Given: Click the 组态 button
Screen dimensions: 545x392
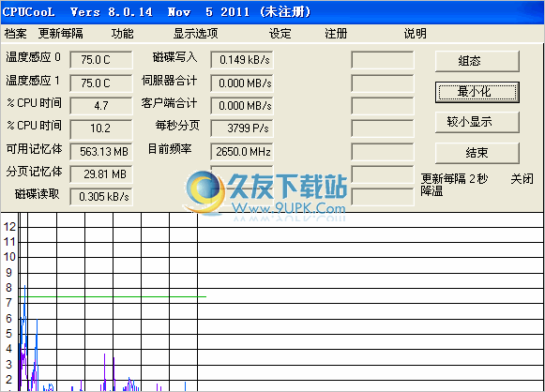Looking at the screenshot, I should pyautogui.click(x=477, y=61).
